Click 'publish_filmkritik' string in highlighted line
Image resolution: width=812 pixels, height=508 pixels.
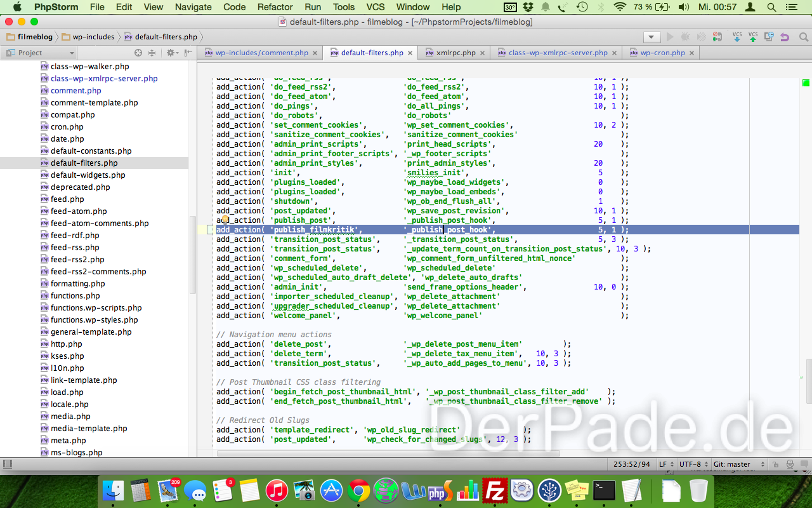tap(315, 230)
